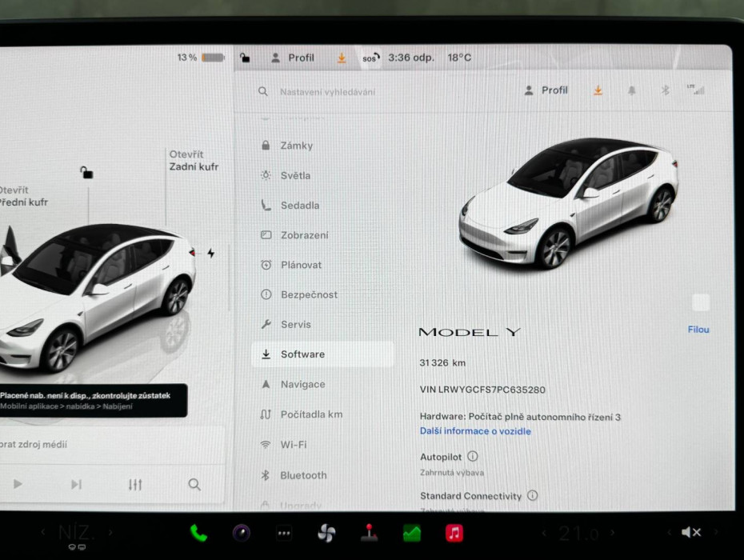Open the three-dots app launcher
Image resolution: width=744 pixels, height=560 pixels.
point(284,534)
